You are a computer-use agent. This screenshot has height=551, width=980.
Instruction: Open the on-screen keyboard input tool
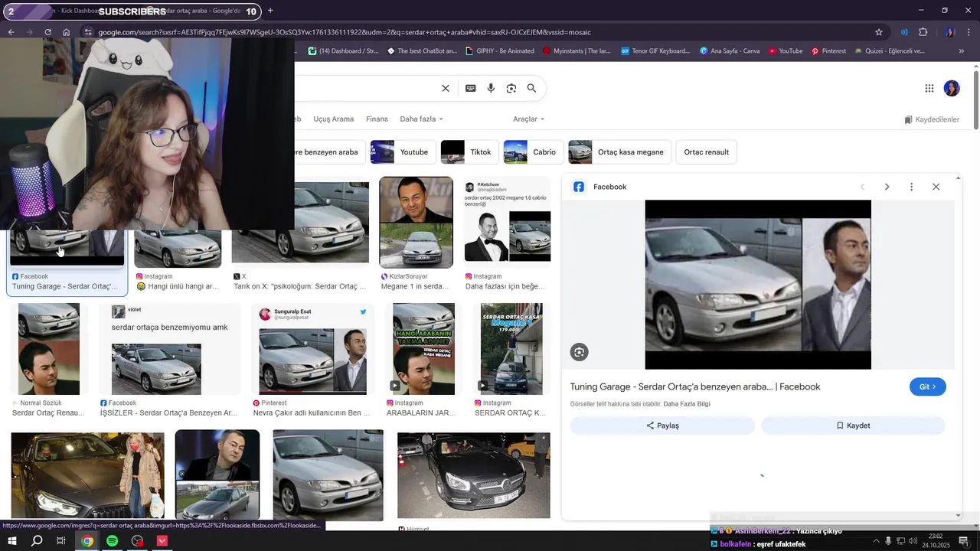471,88
